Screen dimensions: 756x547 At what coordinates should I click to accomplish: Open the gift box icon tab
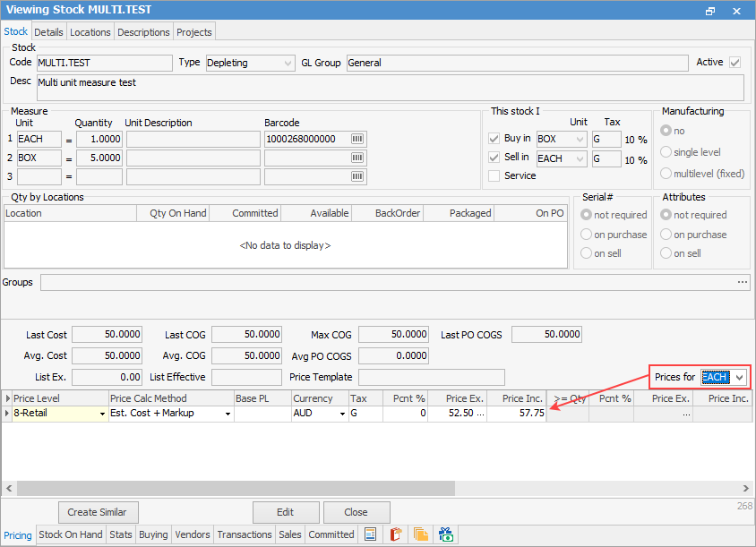(x=445, y=534)
